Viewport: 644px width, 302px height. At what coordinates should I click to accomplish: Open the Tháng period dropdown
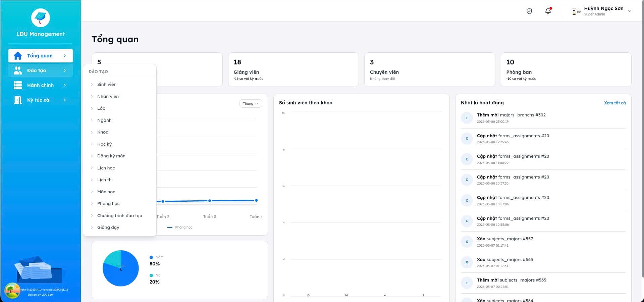click(x=251, y=103)
